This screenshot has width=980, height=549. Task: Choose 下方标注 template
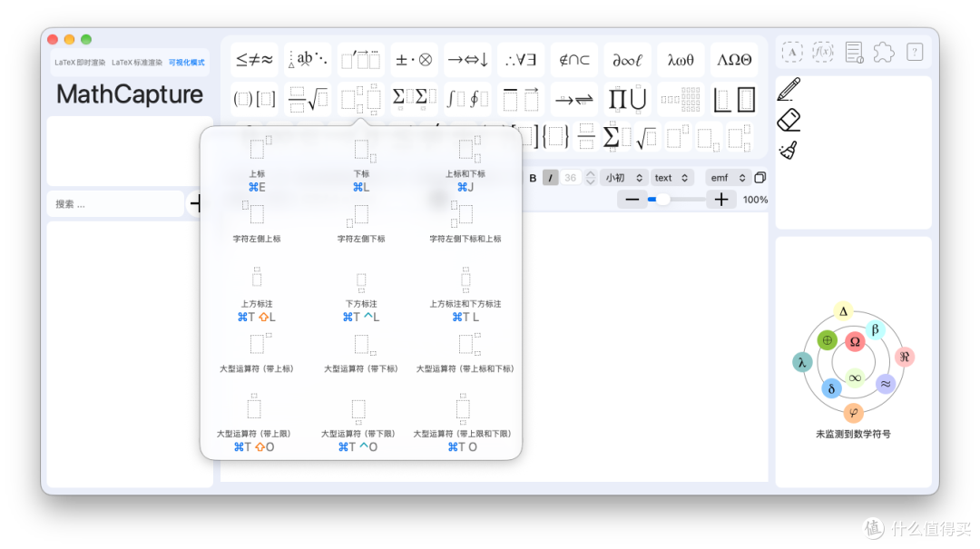361,295
